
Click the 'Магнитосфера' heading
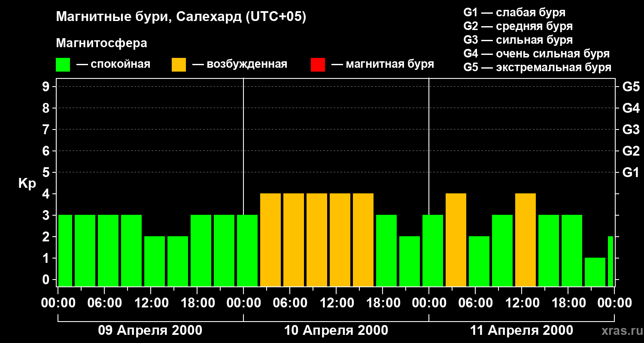[x=102, y=43]
